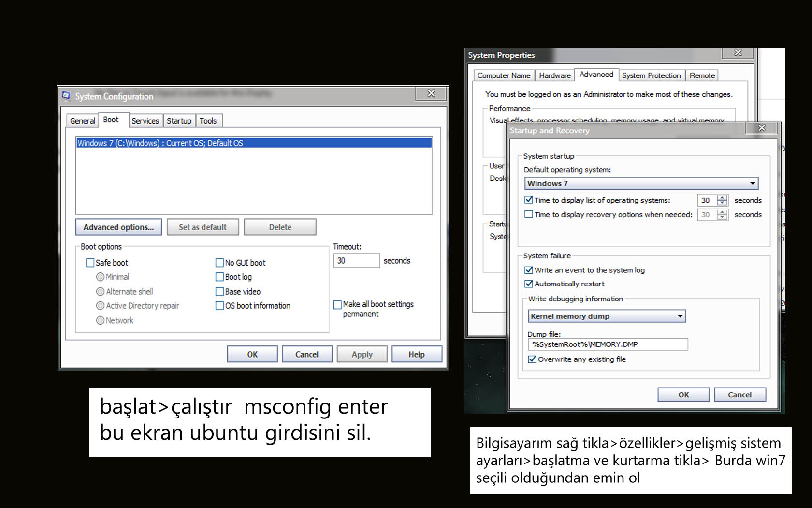Click Cancel in System Configuration

tap(307, 354)
